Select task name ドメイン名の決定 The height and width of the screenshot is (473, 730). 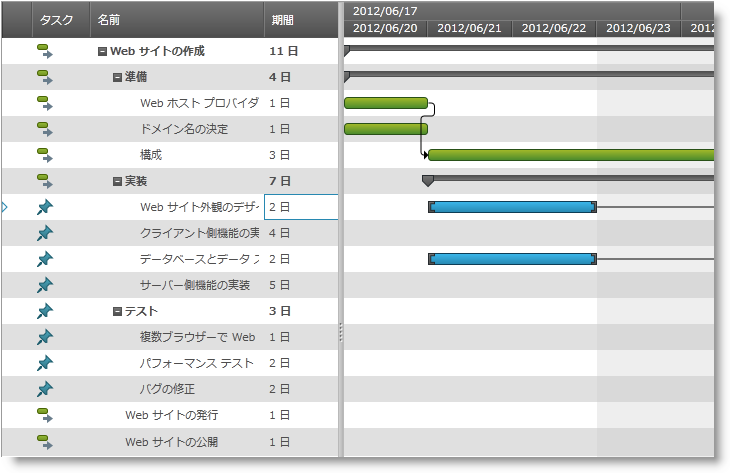[184, 129]
